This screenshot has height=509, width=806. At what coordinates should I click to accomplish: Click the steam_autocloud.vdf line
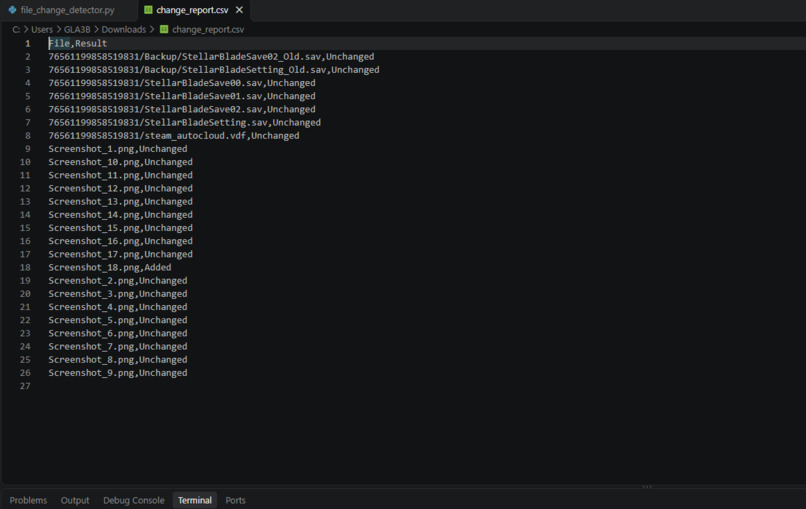pos(174,136)
